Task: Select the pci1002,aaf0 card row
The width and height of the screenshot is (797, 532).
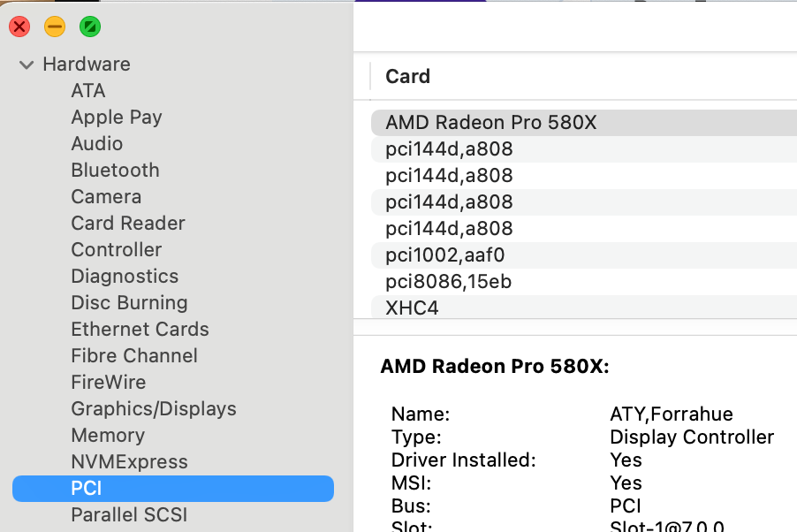Action: 445,255
